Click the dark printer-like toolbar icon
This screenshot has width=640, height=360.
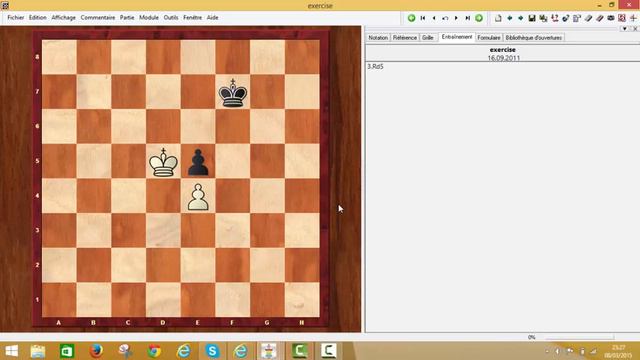click(x=611, y=18)
